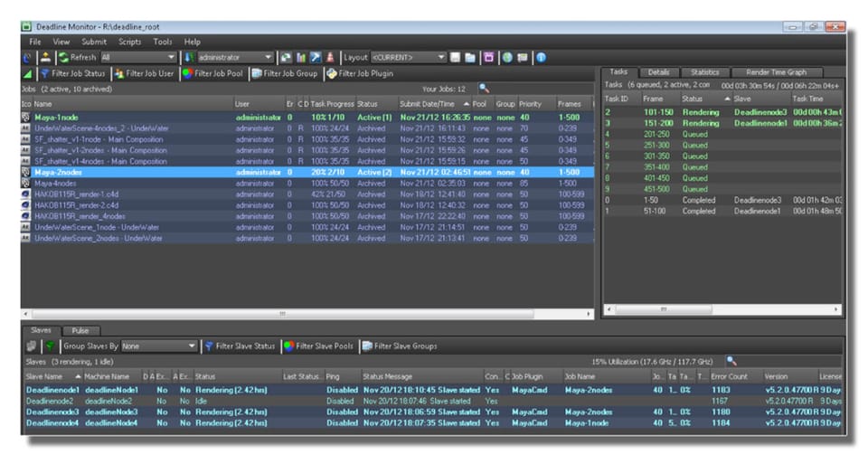Click the traffic cone icon
This screenshot has width=868, height=455.
[330, 57]
